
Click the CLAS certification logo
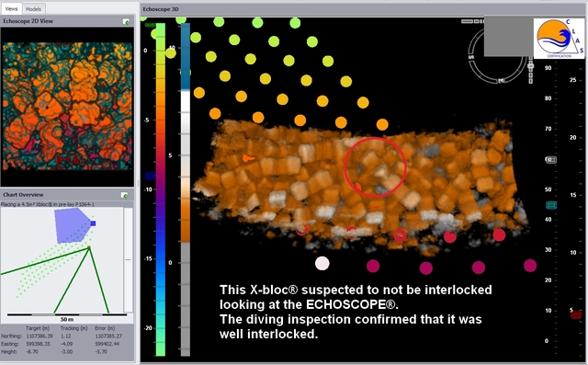560,39
